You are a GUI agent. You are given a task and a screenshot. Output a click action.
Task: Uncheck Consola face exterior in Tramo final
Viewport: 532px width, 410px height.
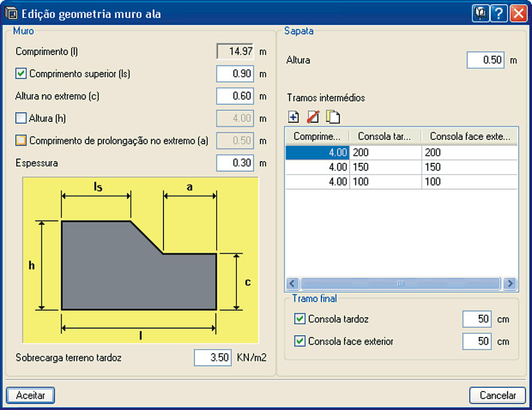[300, 342]
